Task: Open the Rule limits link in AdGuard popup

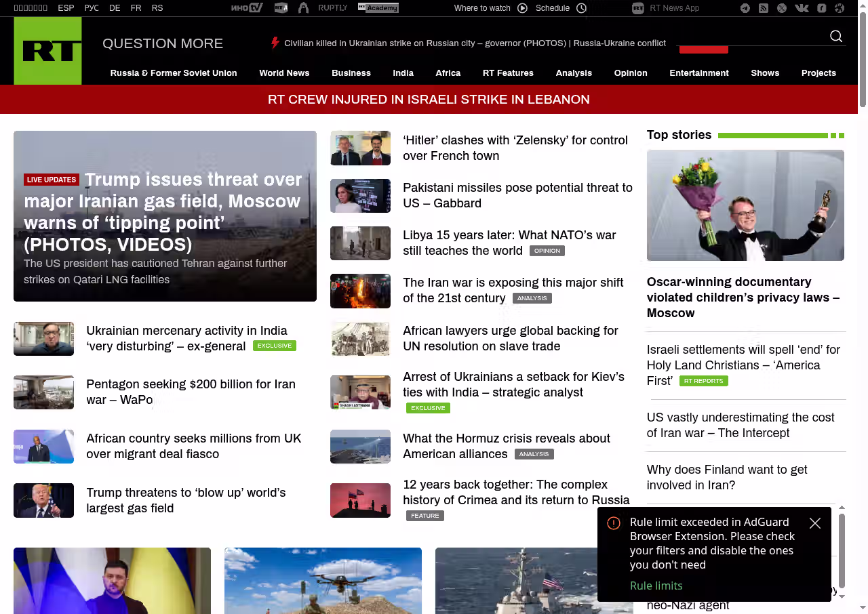Action: click(x=656, y=586)
